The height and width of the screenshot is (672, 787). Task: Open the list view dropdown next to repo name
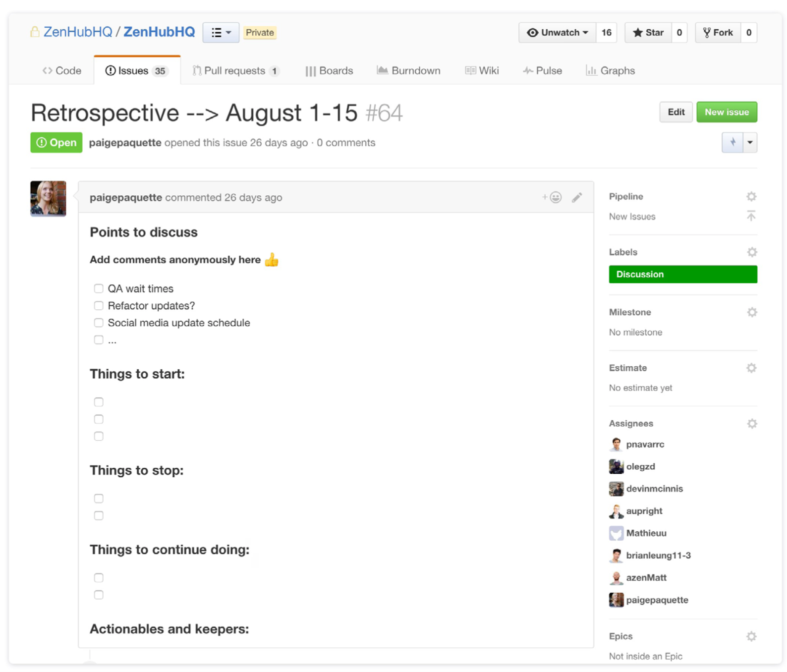221,33
